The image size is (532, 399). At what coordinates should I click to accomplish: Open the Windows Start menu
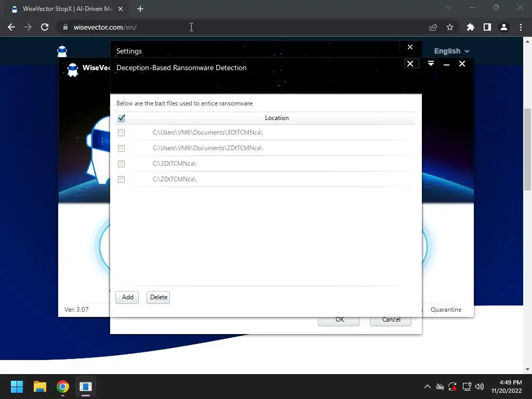pos(17,387)
